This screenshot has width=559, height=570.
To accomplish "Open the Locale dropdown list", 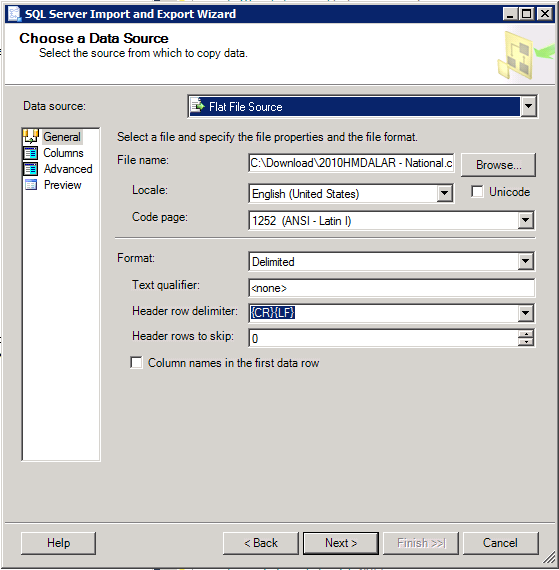I will pyautogui.click(x=444, y=193).
